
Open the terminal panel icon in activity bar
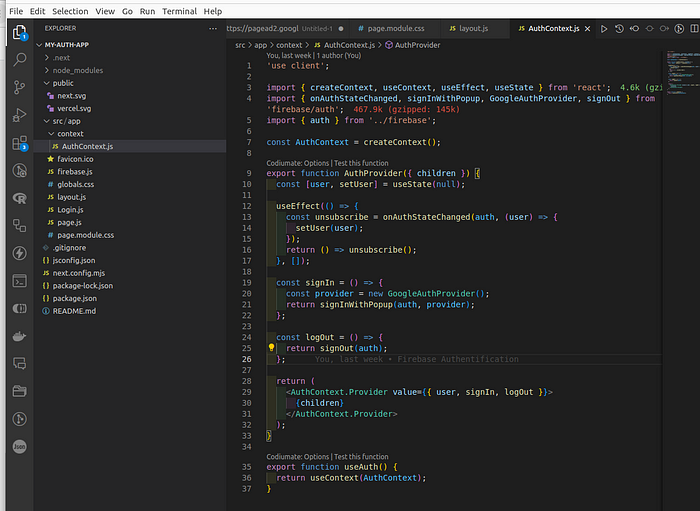(x=20, y=281)
